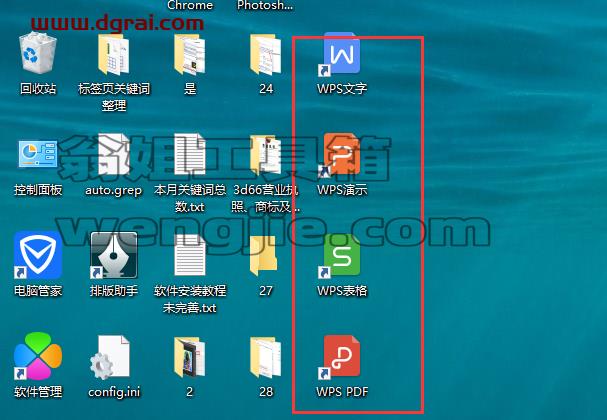Click the 本月关键词总数.txt file name
This screenshot has height=420, width=607.
tap(190, 198)
